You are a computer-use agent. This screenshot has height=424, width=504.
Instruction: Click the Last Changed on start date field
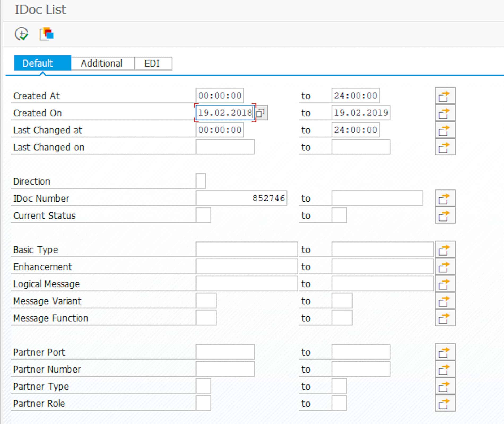click(225, 147)
